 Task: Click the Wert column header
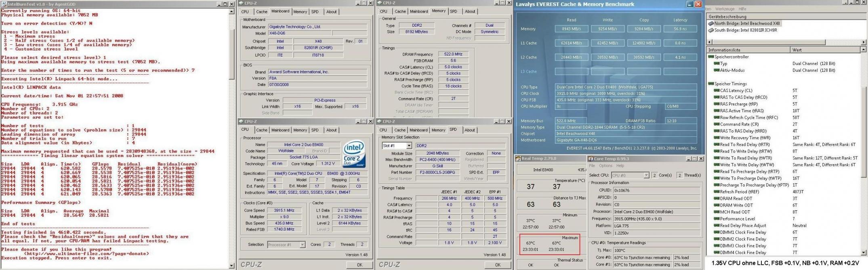(825, 50)
